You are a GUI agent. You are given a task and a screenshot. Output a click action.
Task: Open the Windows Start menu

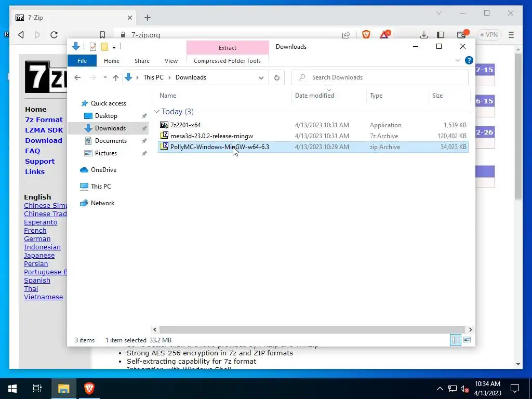tap(12, 389)
